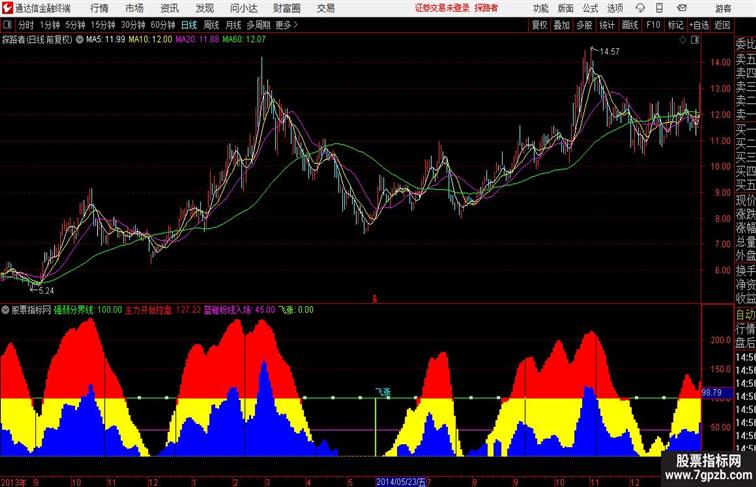This screenshot has width=756, height=487.
Task: Switch to 分时 chart tab
Action: (x=26, y=25)
